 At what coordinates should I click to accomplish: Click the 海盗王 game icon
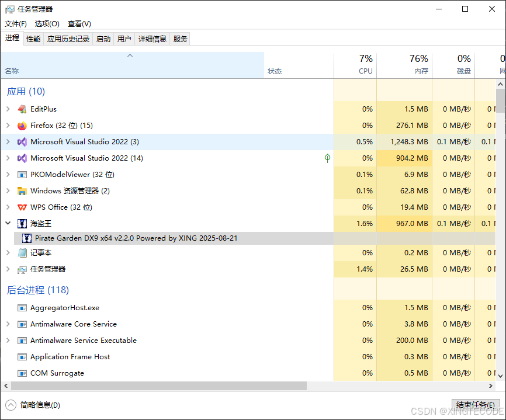click(22, 224)
